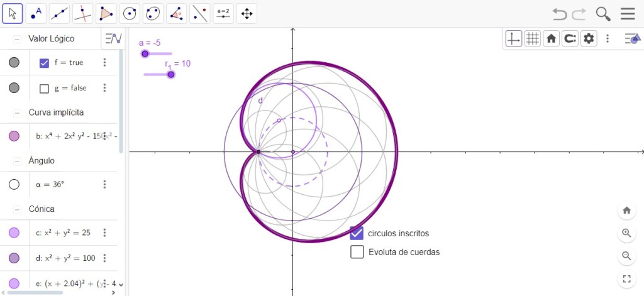
Task: Select the Polygon tool
Action: (x=106, y=13)
